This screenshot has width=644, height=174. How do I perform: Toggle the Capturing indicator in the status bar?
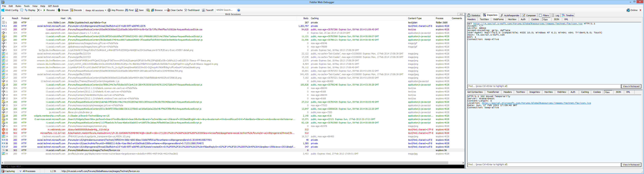click(x=8, y=171)
